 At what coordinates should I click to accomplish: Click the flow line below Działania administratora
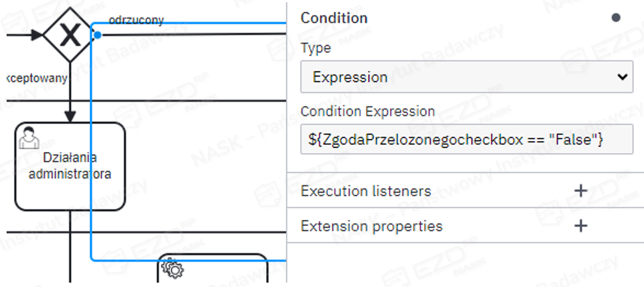[x=70, y=246]
